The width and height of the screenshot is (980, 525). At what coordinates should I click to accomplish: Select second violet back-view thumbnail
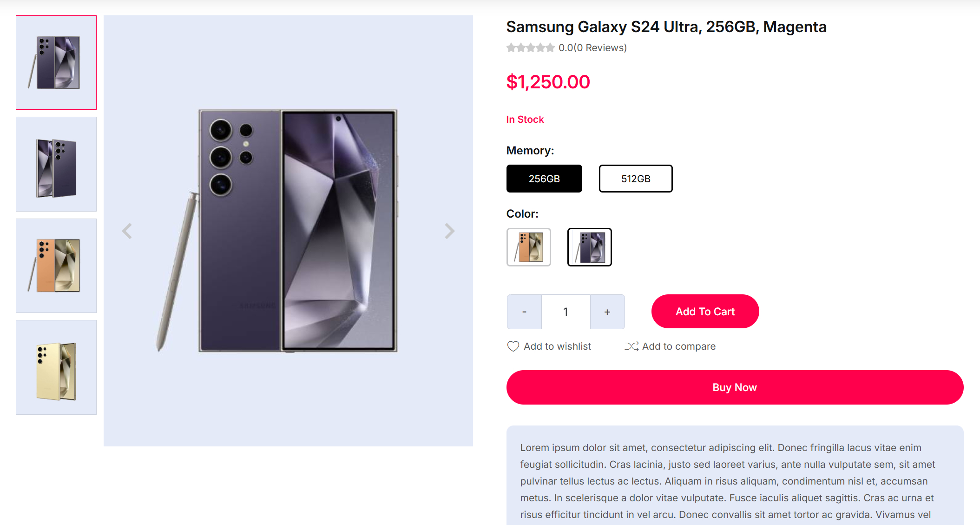[x=56, y=164]
